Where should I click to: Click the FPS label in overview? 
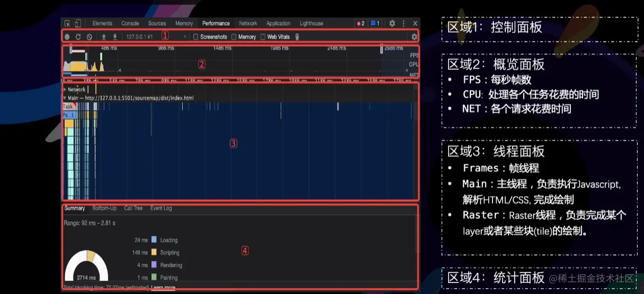414,55
